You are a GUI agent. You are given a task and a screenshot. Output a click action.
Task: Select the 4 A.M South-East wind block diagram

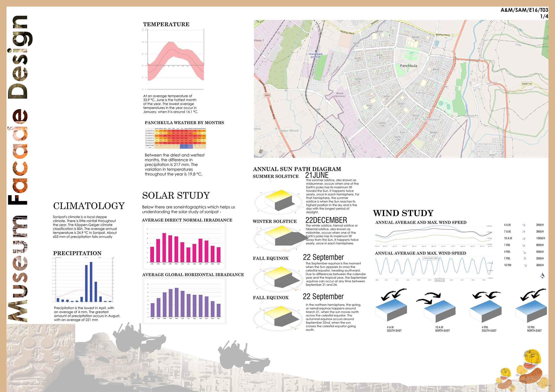391,311
